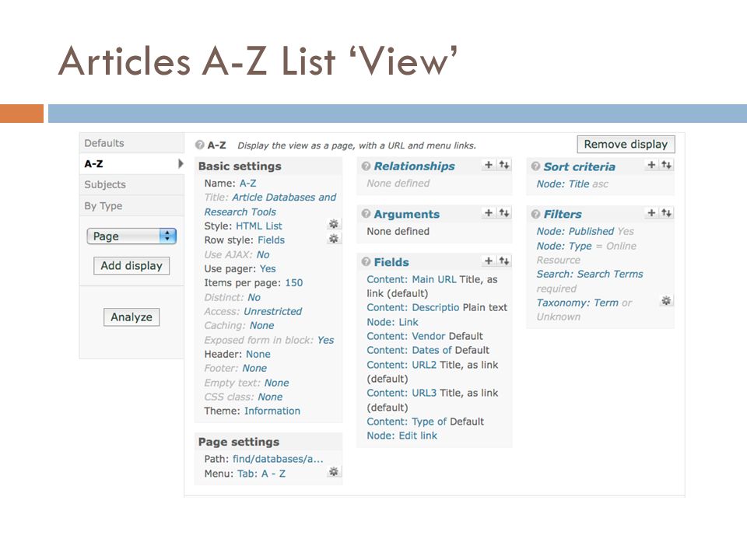
Task: Click the Add display button
Action: point(132,266)
